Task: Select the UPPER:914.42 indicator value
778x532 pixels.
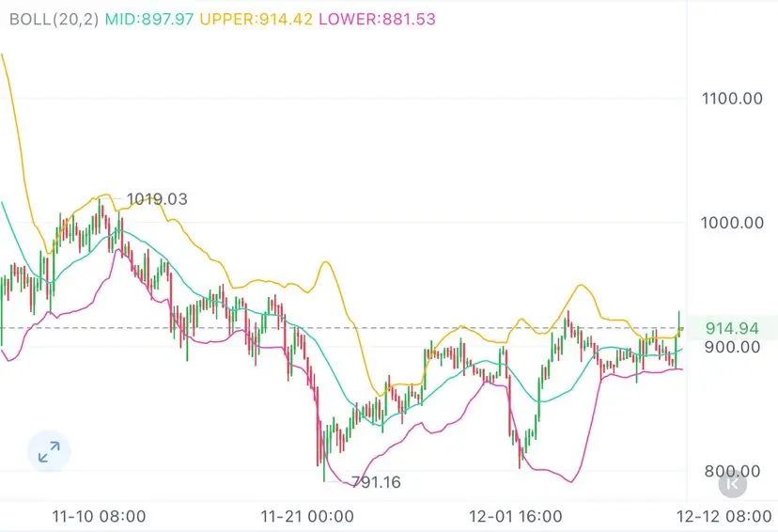Action: (x=256, y=19)
